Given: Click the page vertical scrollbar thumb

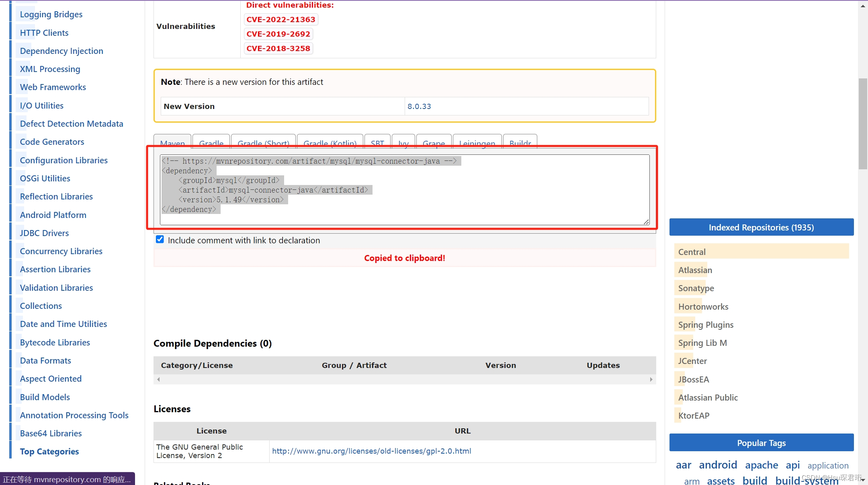Looking at the screenshot, I should [863, 123].
